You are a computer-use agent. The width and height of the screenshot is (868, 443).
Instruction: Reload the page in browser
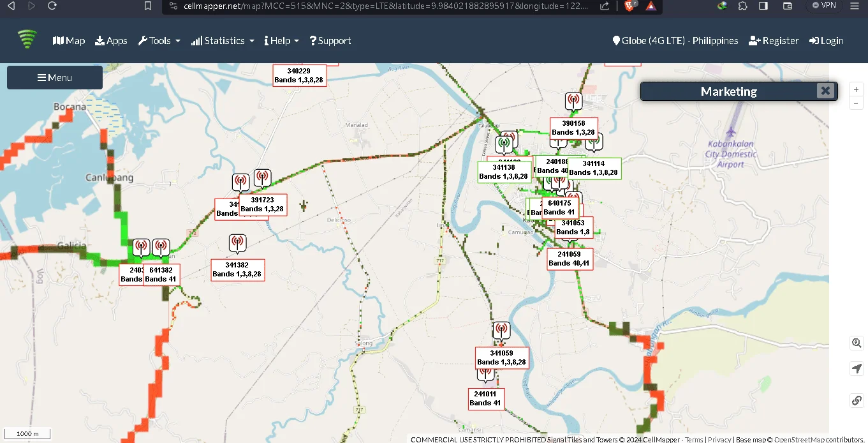tap(52, 6)
